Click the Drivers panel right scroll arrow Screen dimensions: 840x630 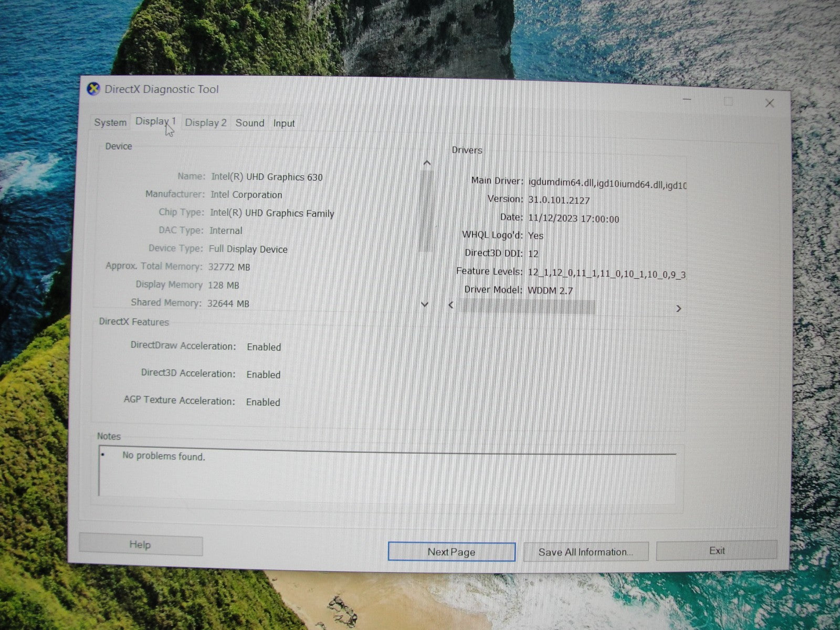(x=678, y=308)
